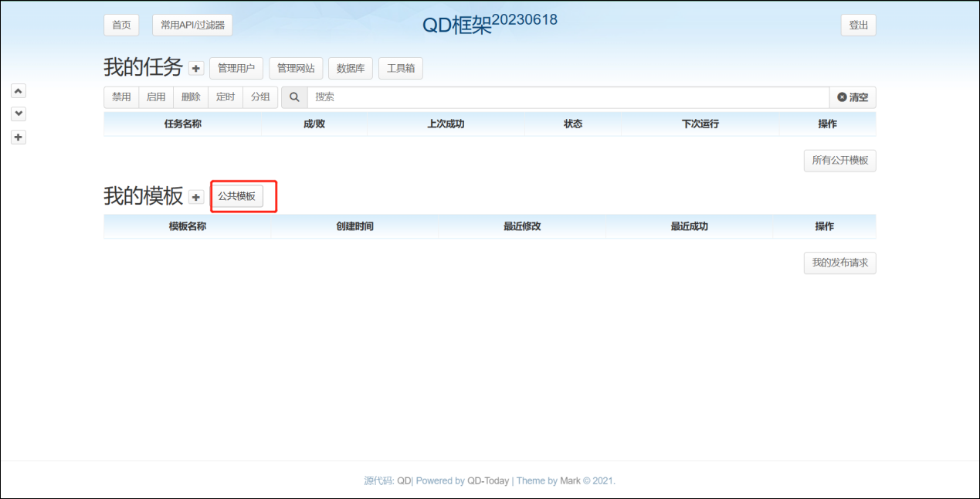This screenshot has width=980, height=499.
Task: Click 禁用 to disable tasks
Action: (121, 97)
